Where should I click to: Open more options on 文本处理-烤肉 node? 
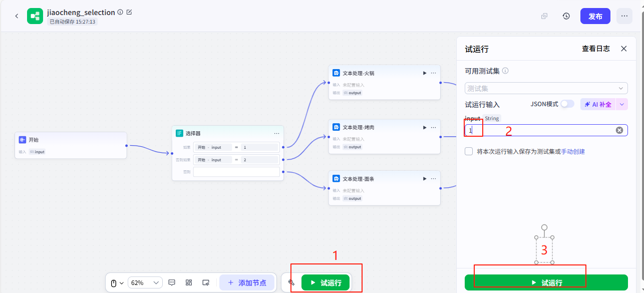click(433, 127)
